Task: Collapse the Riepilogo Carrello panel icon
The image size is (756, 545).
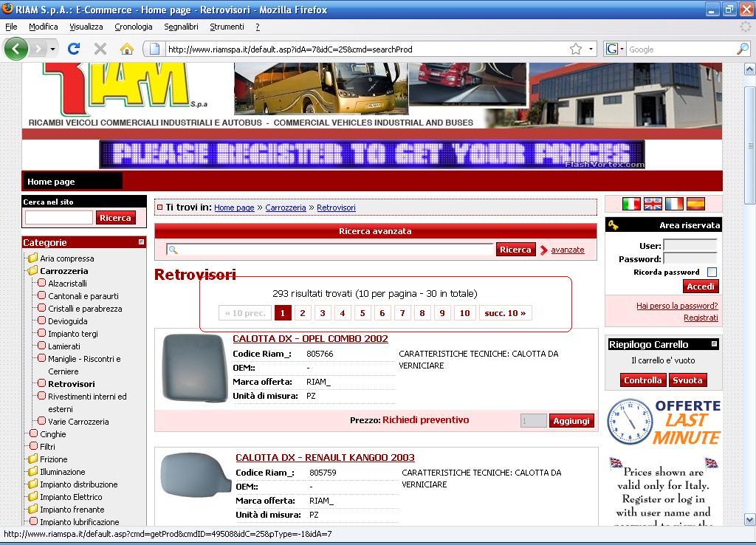Action: tap(715, 344)
